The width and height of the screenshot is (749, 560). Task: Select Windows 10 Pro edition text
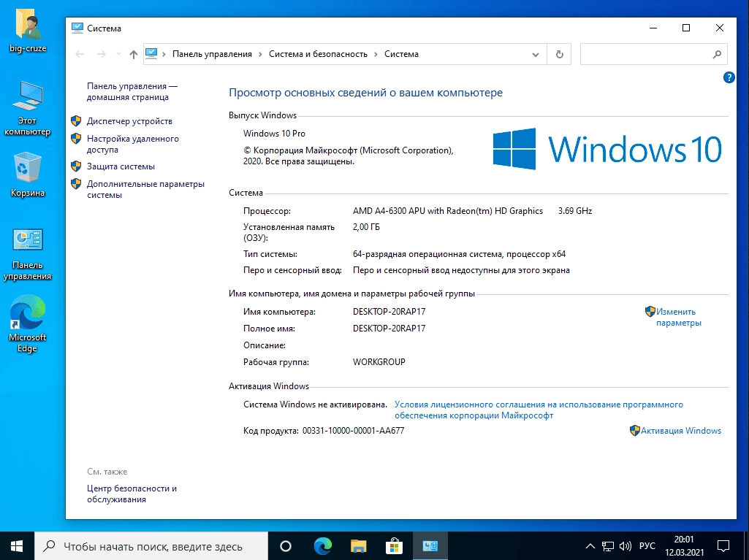(x=274, y=134)
